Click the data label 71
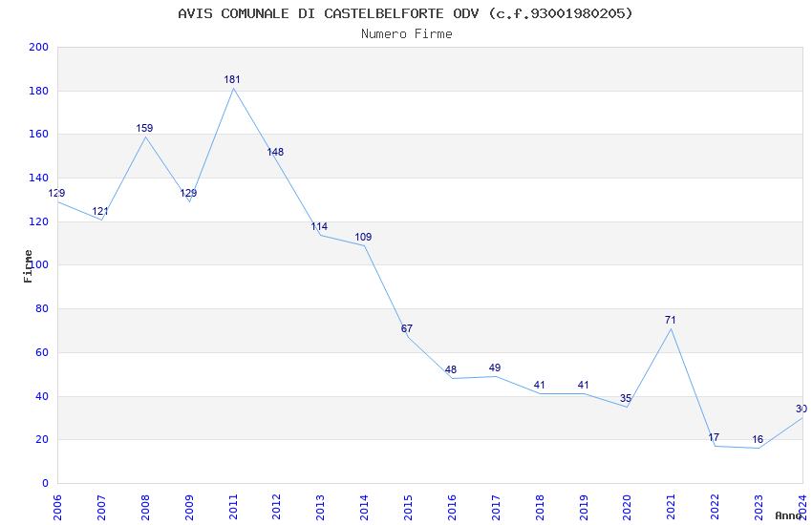Screen dimensions: 812x525 [x=670, y=320]
